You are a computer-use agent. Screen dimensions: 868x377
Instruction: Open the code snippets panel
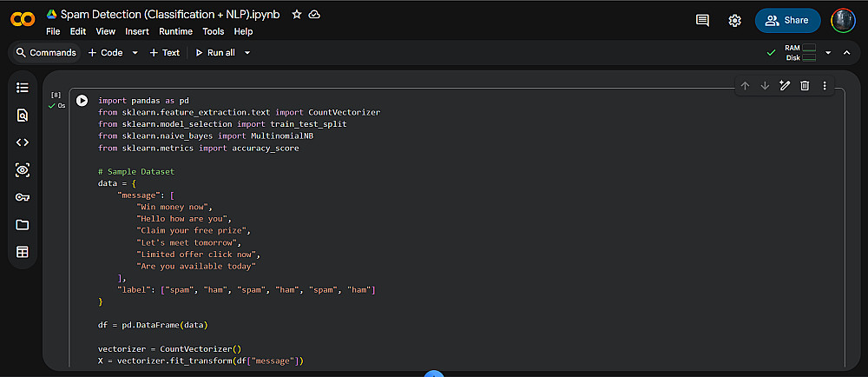23,142
